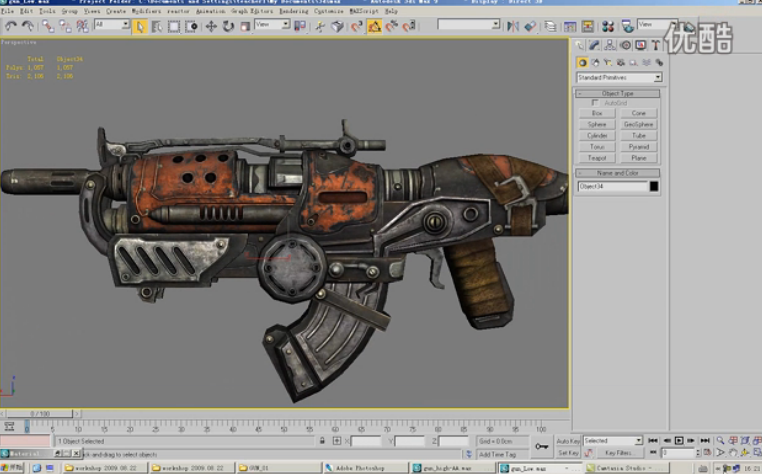Collapse the Name and Color rollout
The image size is (762, 474).
(x=618, y=173)
